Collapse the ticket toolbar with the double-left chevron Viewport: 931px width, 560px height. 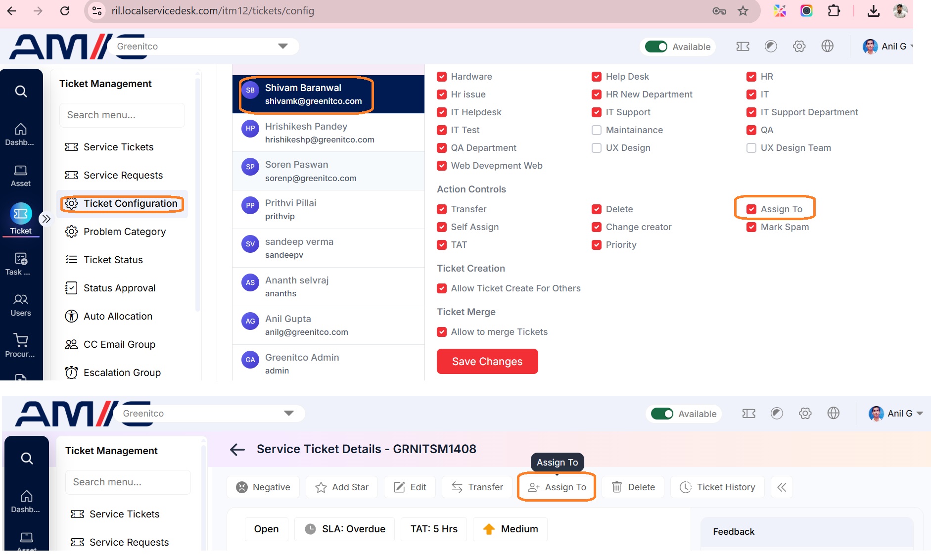coord(782,487)
